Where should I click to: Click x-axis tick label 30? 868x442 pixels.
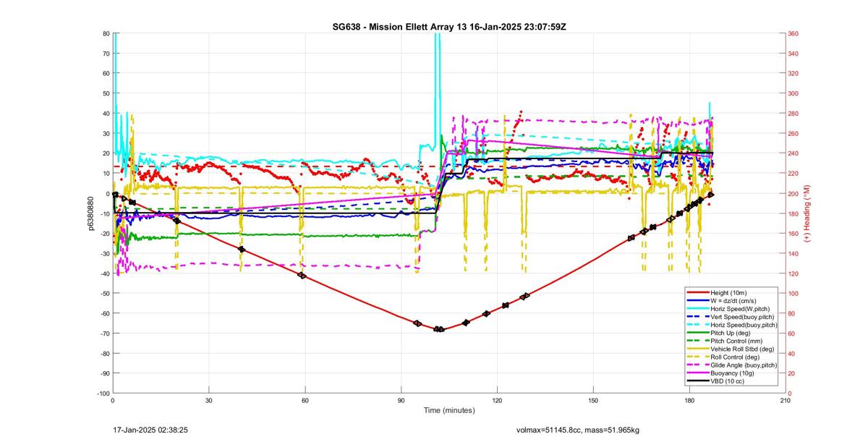[208, 400]
